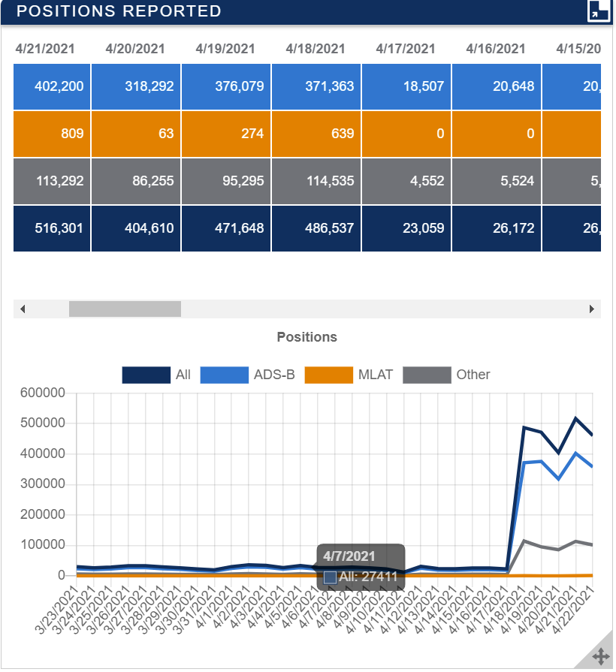Click the 600000 y-axis label
This screenshot has width=616, height=672.
coord(43,393)
